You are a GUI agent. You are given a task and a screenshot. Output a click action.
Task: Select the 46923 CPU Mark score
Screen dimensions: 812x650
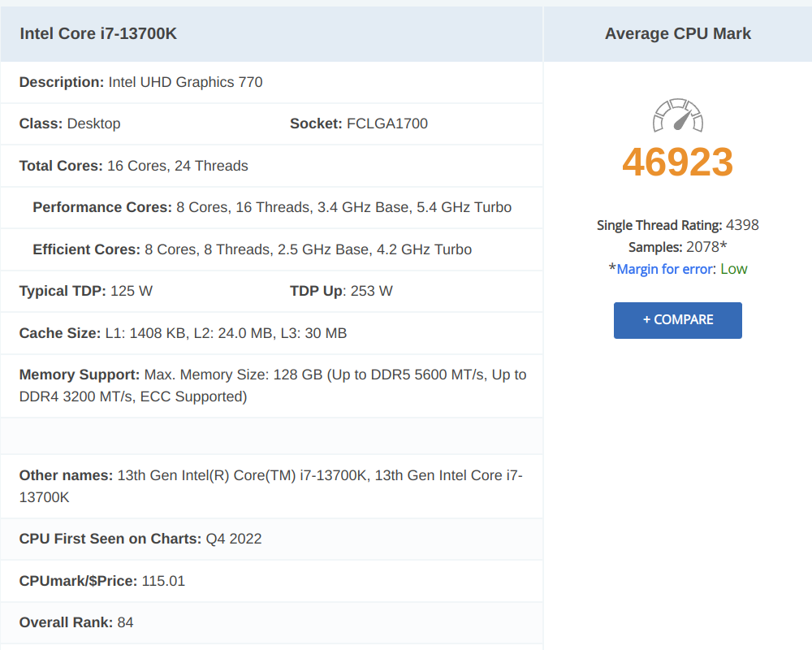click(677, 162)
